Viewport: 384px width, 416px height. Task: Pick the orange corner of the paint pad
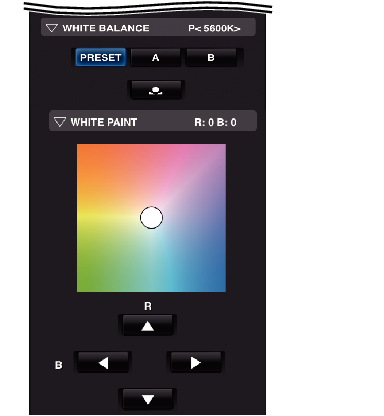(x=86, y=153)
